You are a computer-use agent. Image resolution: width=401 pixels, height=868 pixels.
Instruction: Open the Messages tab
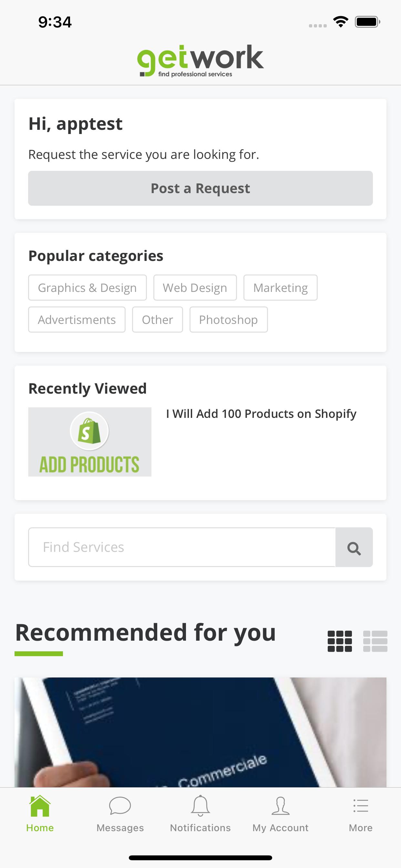(120, 813)
